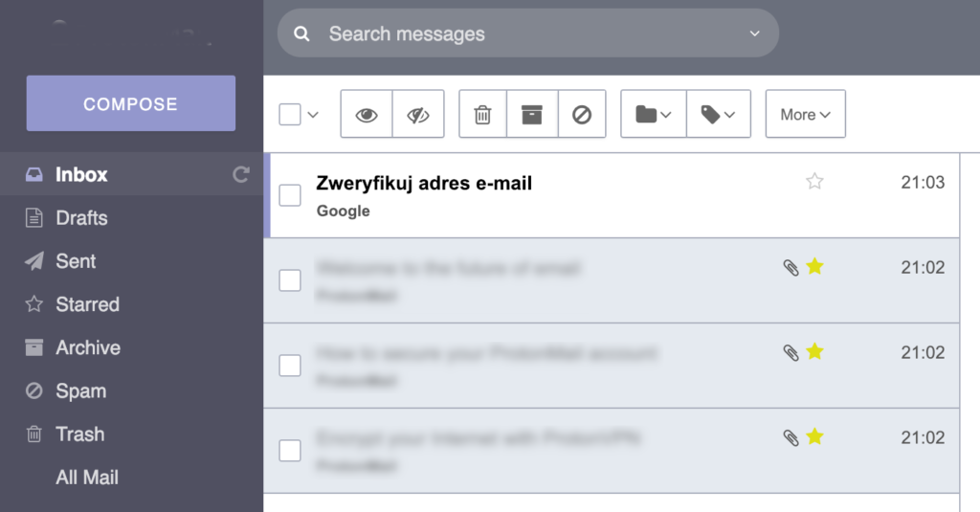Click the search magnifier icon
This screenshot has width=980, height=512.
tap(302, 34)
